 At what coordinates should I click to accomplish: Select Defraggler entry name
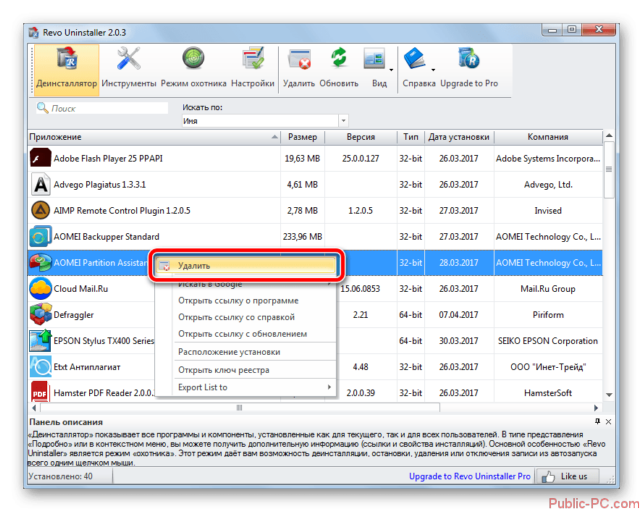click(x=73, y=315)
